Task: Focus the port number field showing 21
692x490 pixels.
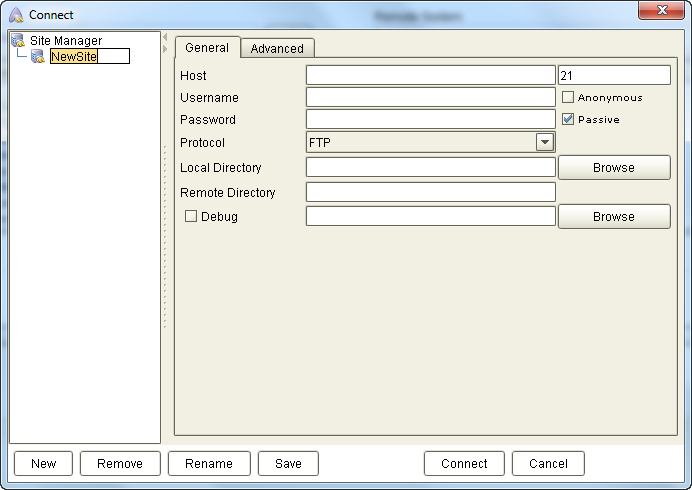Action: tap(613, 76)
